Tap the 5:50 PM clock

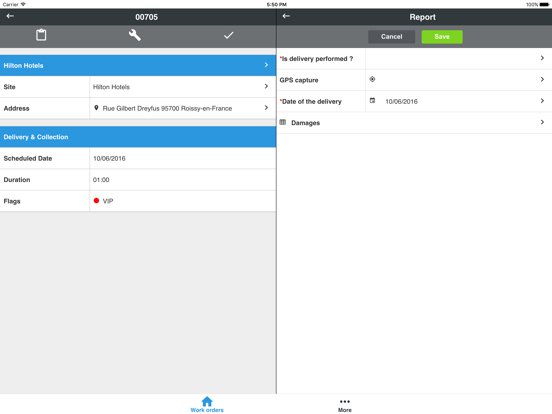click(x=276, y=5)
